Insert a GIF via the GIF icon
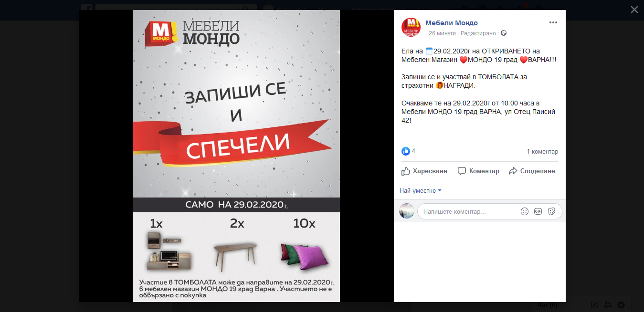Image resolution: width=644 pixels, height=312 pixels. 538,211
